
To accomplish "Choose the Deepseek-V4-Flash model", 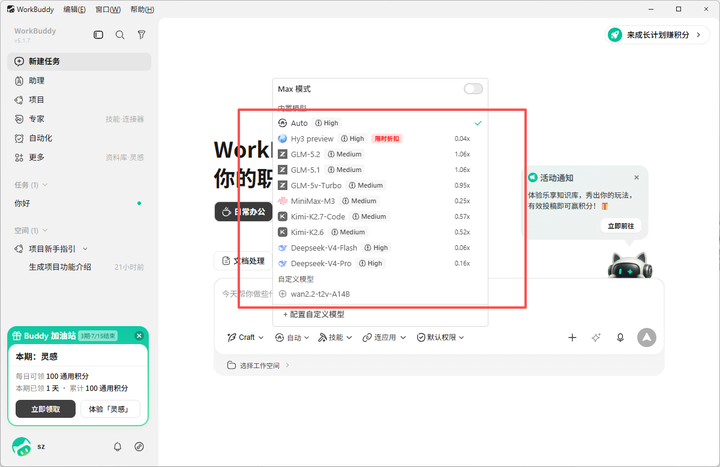I will (x=380, y=248).
